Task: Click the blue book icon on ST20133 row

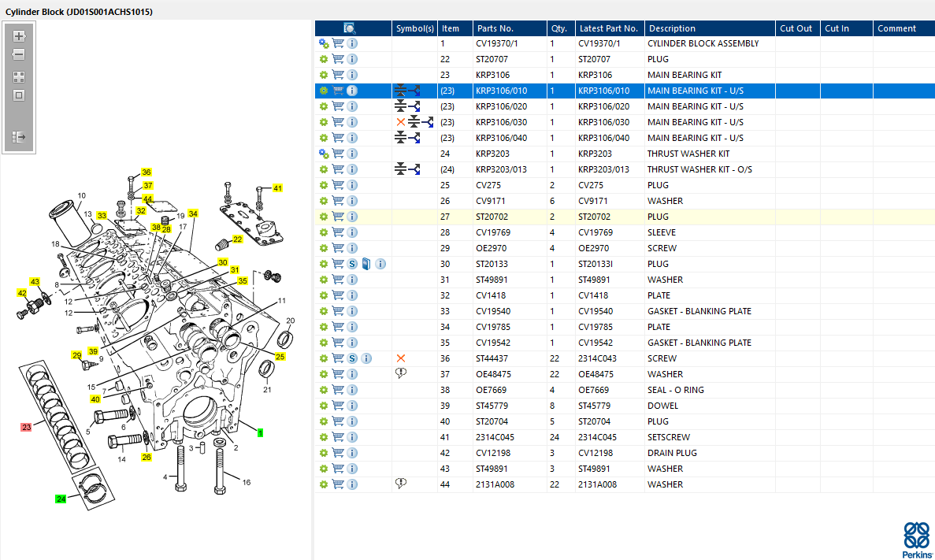Action: coord(366,264)
